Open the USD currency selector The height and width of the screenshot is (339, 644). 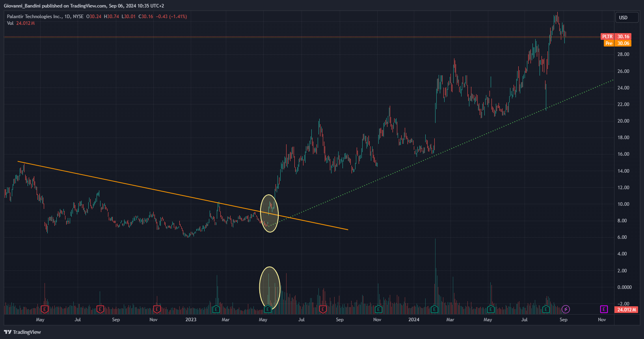[627, 17]
